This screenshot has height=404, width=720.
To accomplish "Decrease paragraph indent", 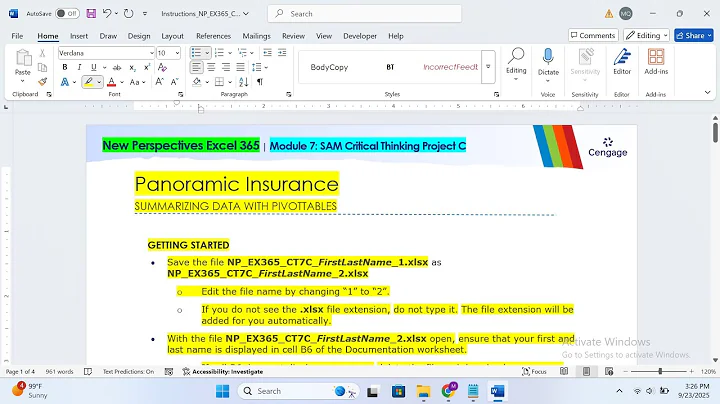I will 267,53.
